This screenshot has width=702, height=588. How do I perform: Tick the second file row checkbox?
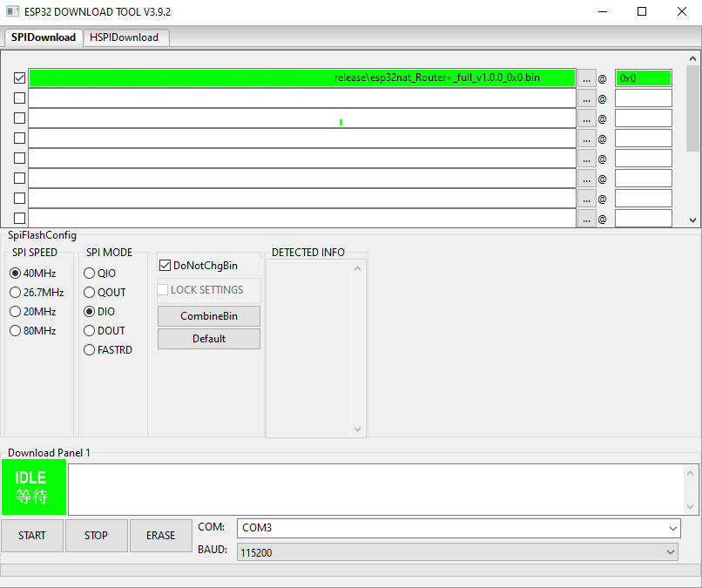[x=19, y=98]
